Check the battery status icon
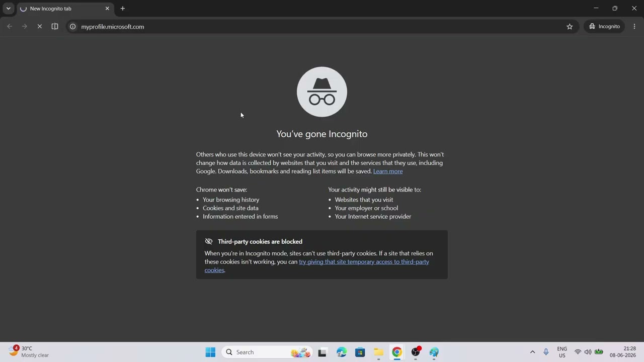This screenshot has width=644, height=362. (599, 352)
